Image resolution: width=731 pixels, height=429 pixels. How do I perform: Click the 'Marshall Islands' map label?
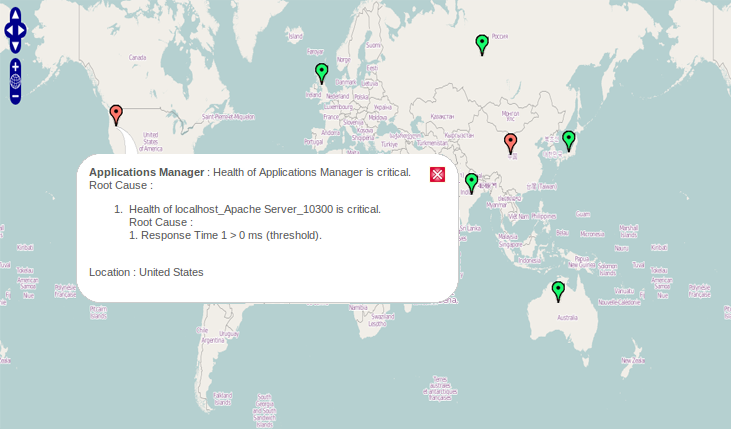click(628, 231)
